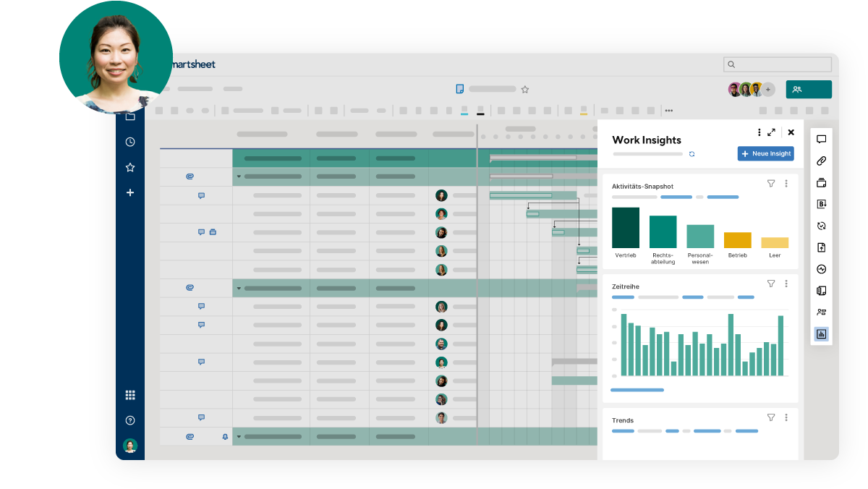Open the app launcher grid icon
The image size is (868, 489).
(130, 395)
